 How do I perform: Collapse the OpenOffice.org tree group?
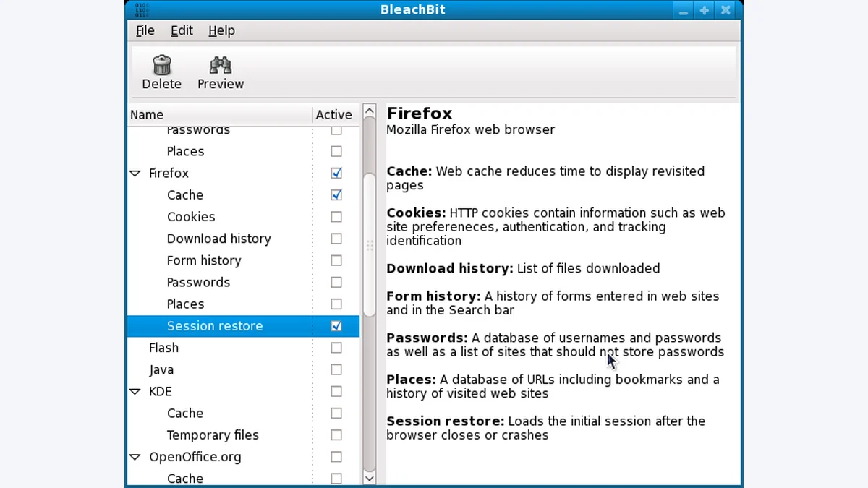click(135, 457)
